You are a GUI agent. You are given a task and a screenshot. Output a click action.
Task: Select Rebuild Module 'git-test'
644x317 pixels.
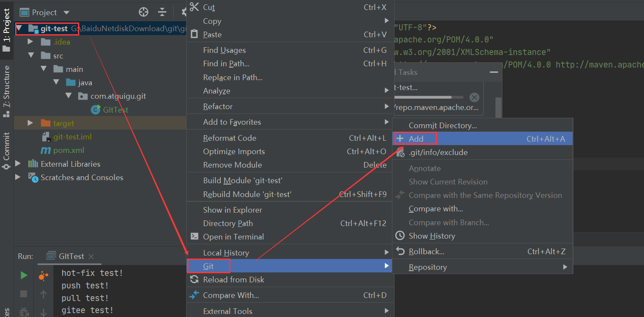click(x=290, y=194)
